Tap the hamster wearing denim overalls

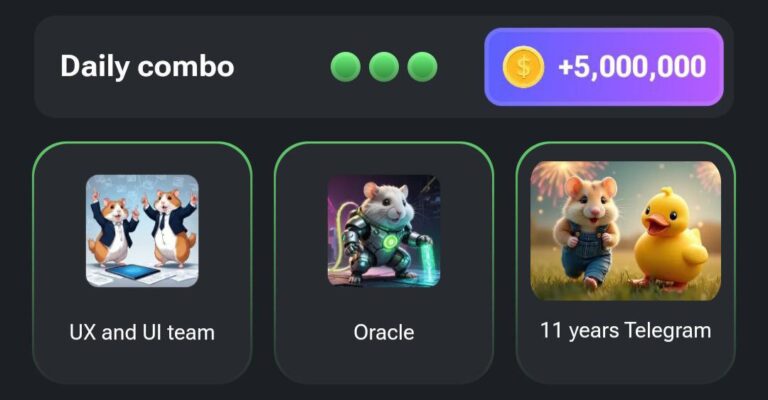point(588,230)
